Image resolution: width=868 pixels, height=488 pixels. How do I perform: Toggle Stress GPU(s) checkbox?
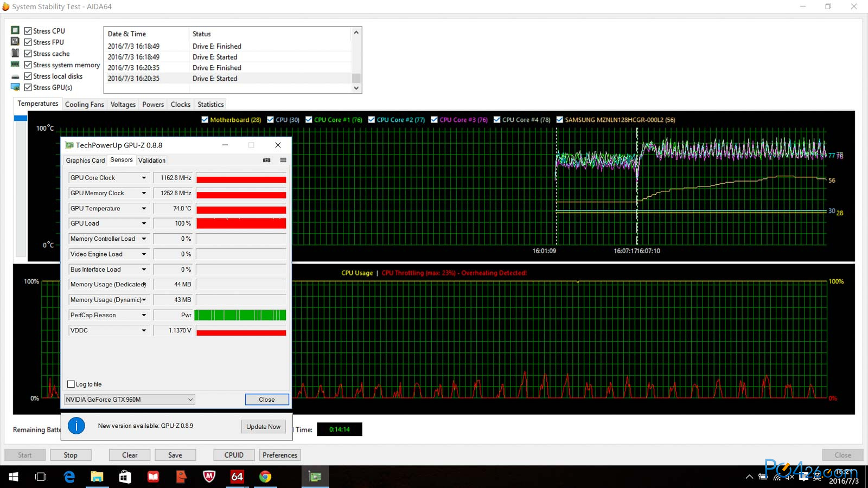pos(28,87)
